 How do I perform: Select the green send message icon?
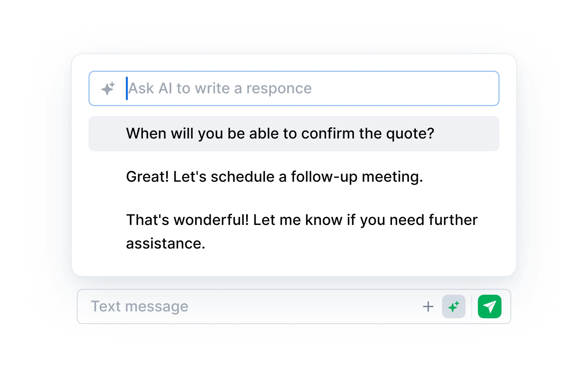tap(490, 306)
